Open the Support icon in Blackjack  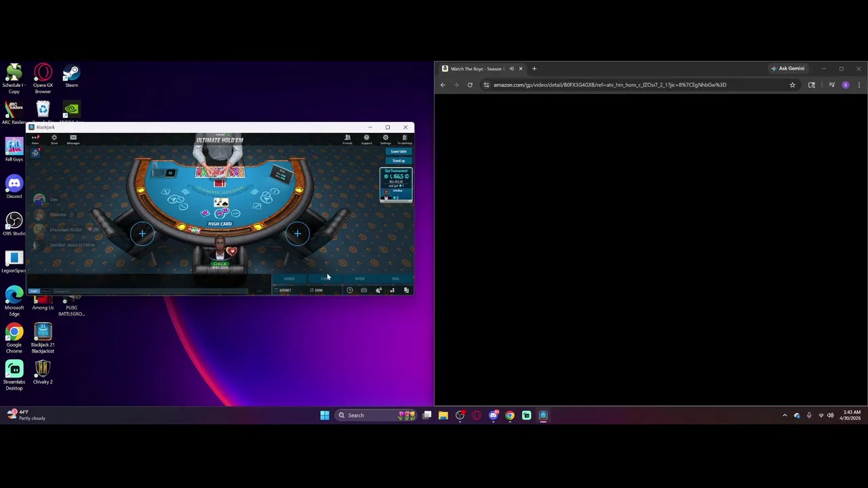[x=366, y=139]
